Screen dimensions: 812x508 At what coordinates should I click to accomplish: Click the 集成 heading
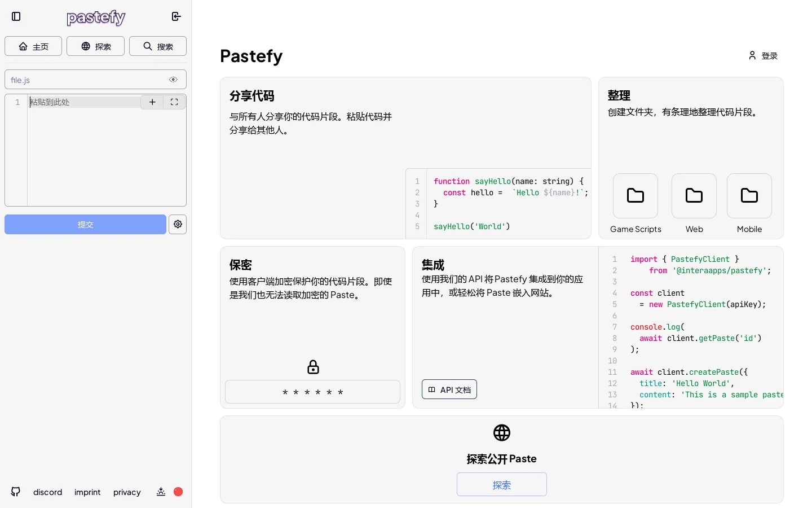pos(433,265)
